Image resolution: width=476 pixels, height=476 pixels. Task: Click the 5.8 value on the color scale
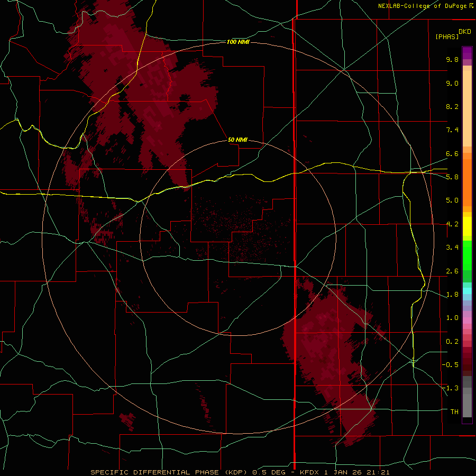452,177
